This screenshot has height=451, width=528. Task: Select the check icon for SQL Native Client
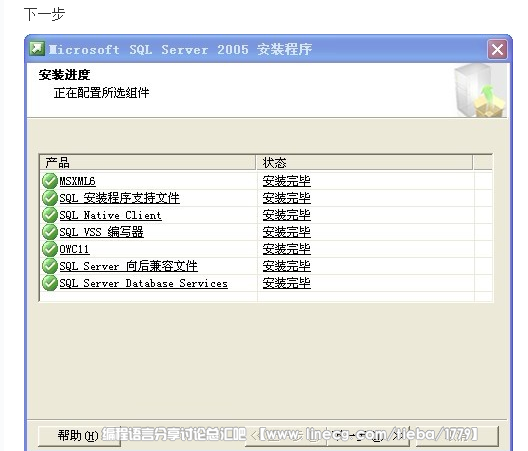pos(50,215)
